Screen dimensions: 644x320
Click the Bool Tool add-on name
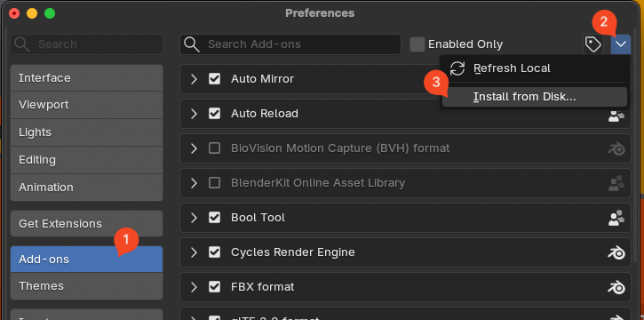pos(258,217)
